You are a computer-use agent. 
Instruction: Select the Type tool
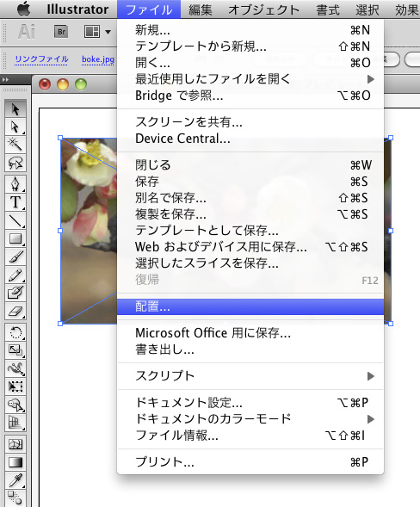15,202
